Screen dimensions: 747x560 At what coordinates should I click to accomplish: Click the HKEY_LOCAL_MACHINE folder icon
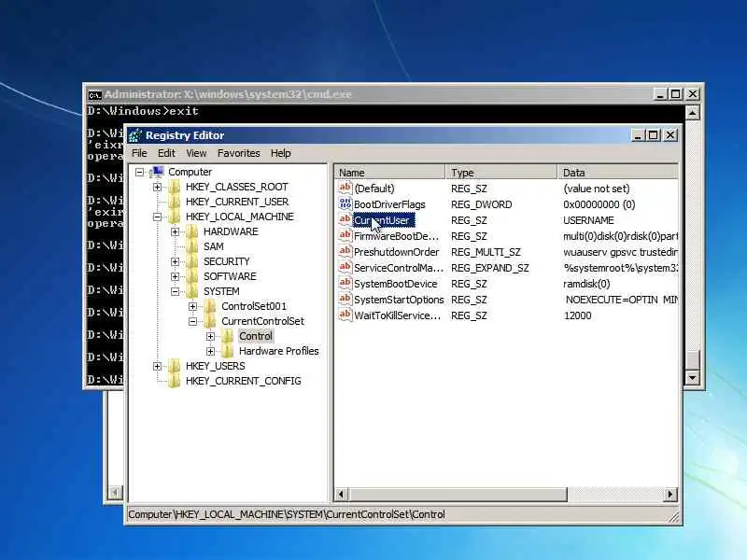pos(175,217)
